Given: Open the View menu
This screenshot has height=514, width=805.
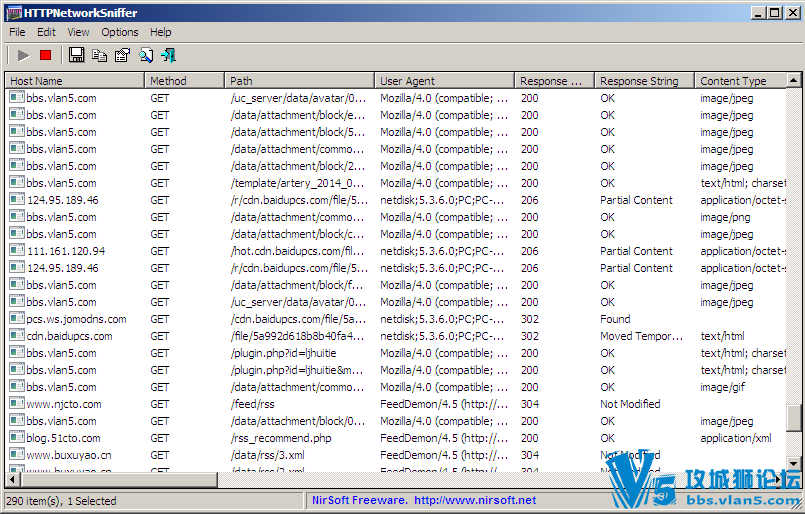Looking at the screenshot, I should (78, 32).
